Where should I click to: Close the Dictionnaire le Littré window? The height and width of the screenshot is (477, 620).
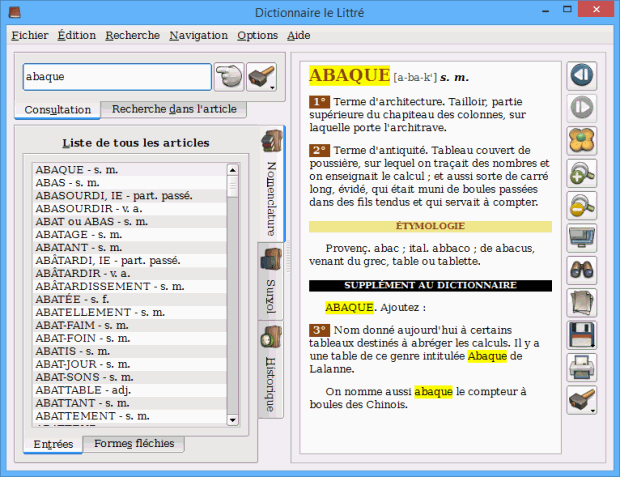pyautogui.click(x=596, y=9)
